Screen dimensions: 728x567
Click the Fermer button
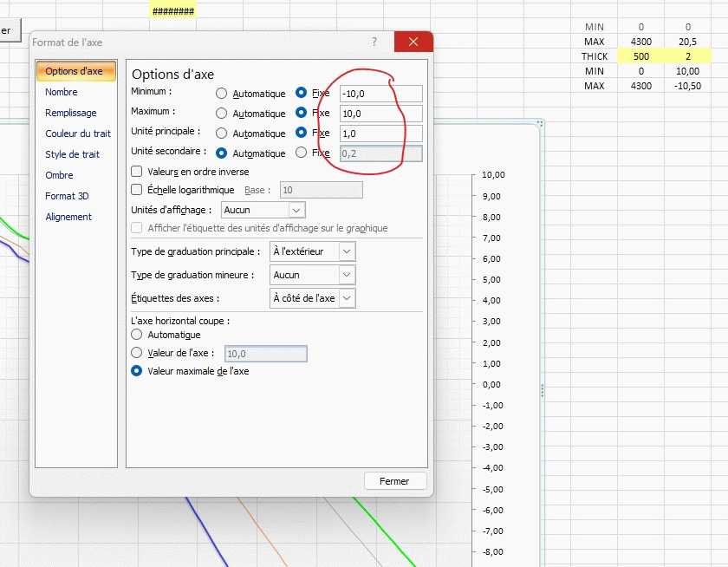394,480
